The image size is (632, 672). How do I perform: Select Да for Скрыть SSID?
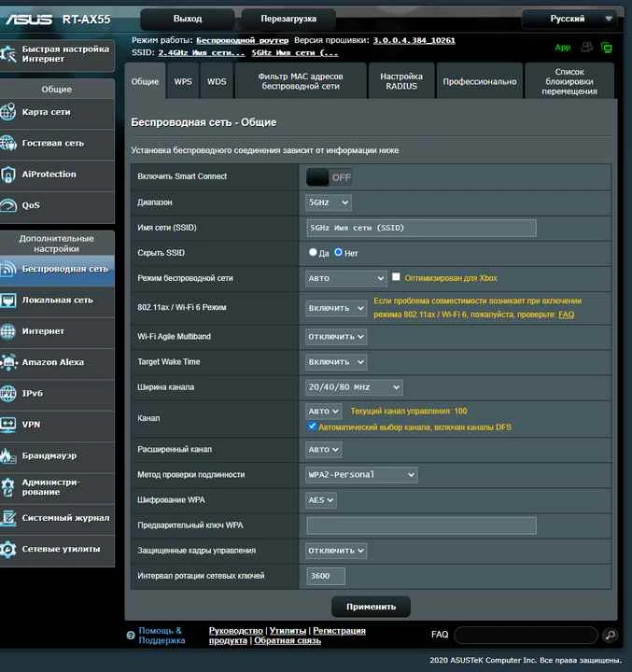(x=313, y=252)
